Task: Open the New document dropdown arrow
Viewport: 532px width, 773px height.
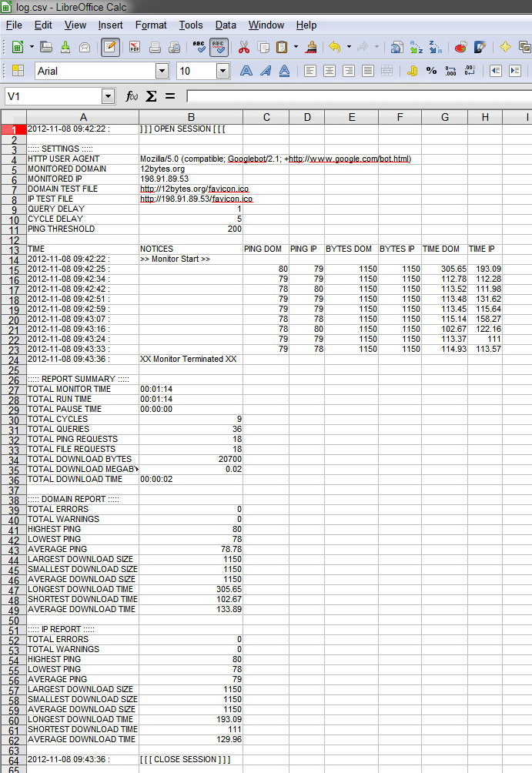Action: pos(32,47)
